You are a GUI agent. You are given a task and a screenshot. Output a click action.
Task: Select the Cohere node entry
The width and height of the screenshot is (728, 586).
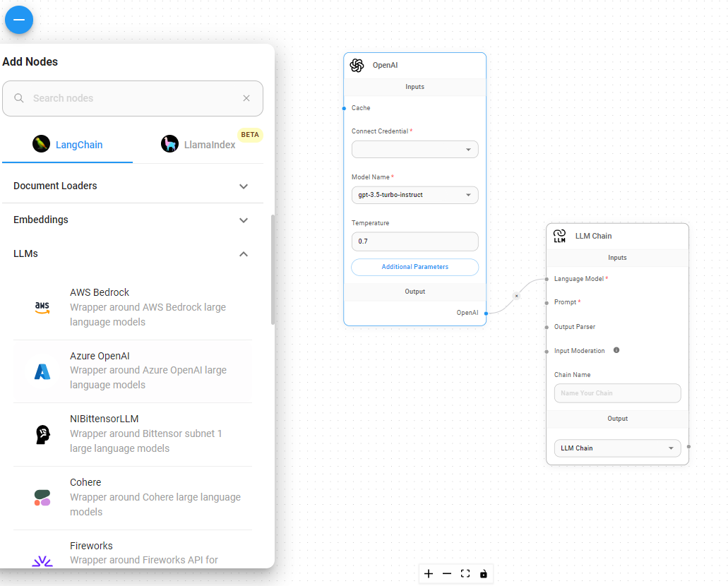tap(133, 498)
